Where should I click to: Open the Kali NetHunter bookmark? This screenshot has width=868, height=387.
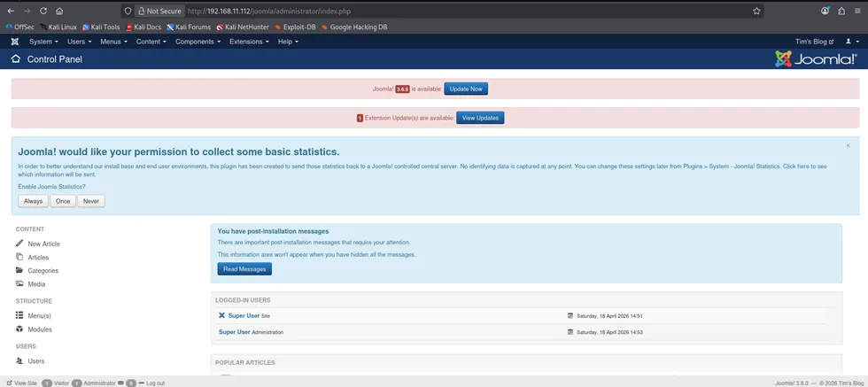point(243,27)
